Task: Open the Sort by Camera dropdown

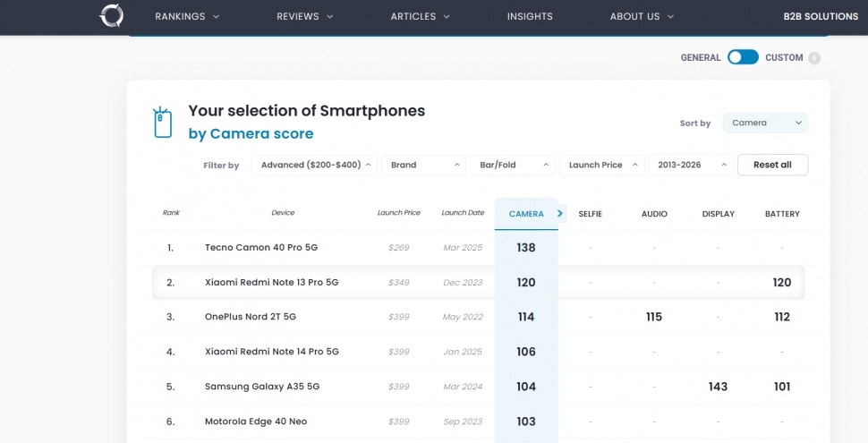Action: click(764, 123)
